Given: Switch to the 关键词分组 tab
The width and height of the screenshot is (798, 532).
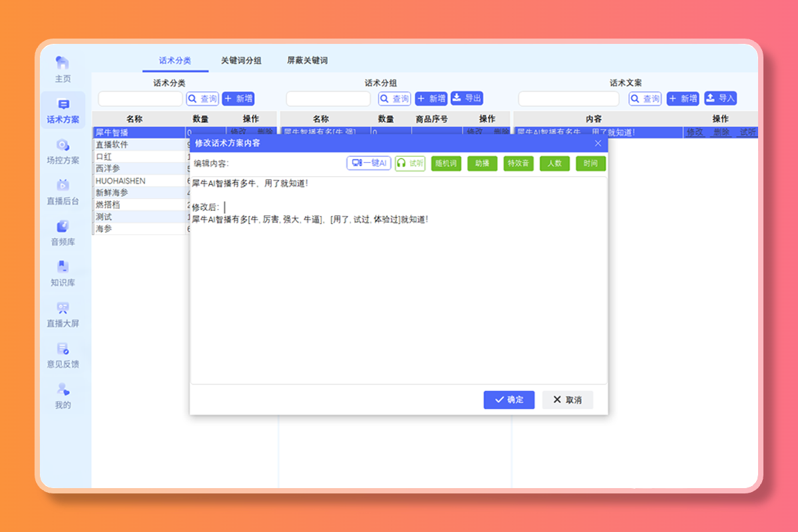Looking at the screenshot, I should (241, 61).
